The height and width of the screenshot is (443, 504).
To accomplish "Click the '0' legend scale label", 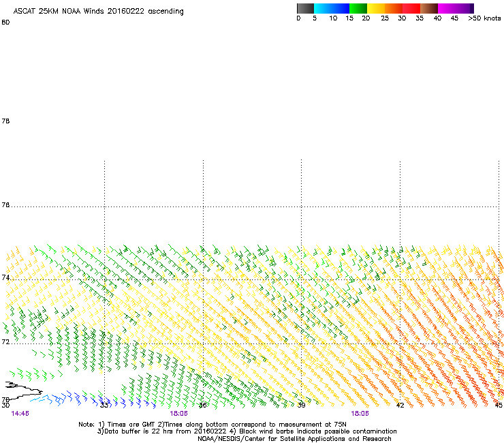I will click(298, 18).
